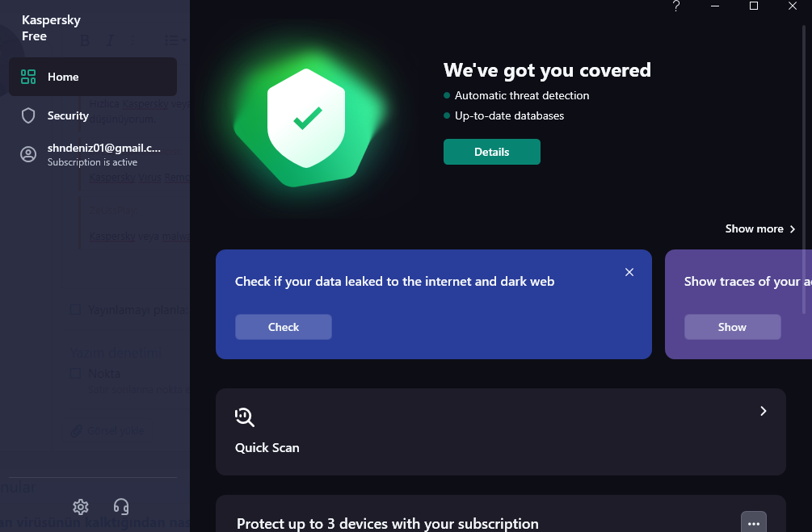Click the green shield status icon
This screenshot has width=812, height=532.
click(306, 119)
